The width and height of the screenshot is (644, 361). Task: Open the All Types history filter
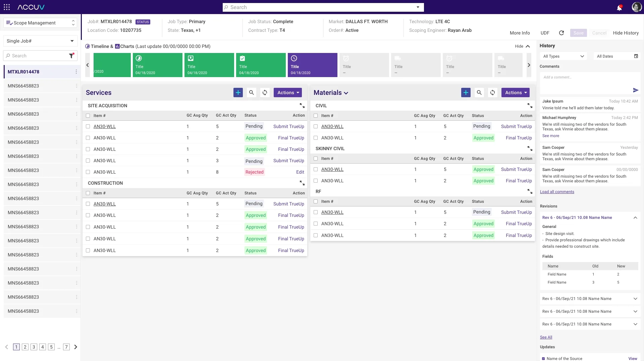coord(563,56)
